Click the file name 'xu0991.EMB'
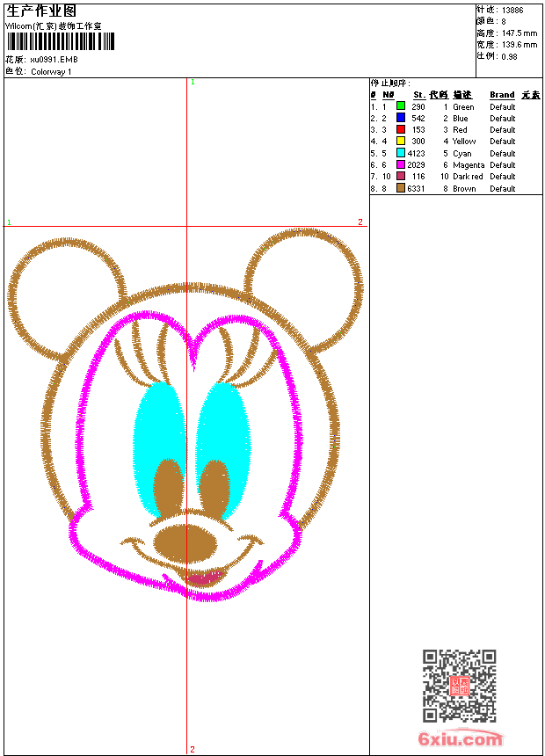545x756 pixels. (54, 60)
